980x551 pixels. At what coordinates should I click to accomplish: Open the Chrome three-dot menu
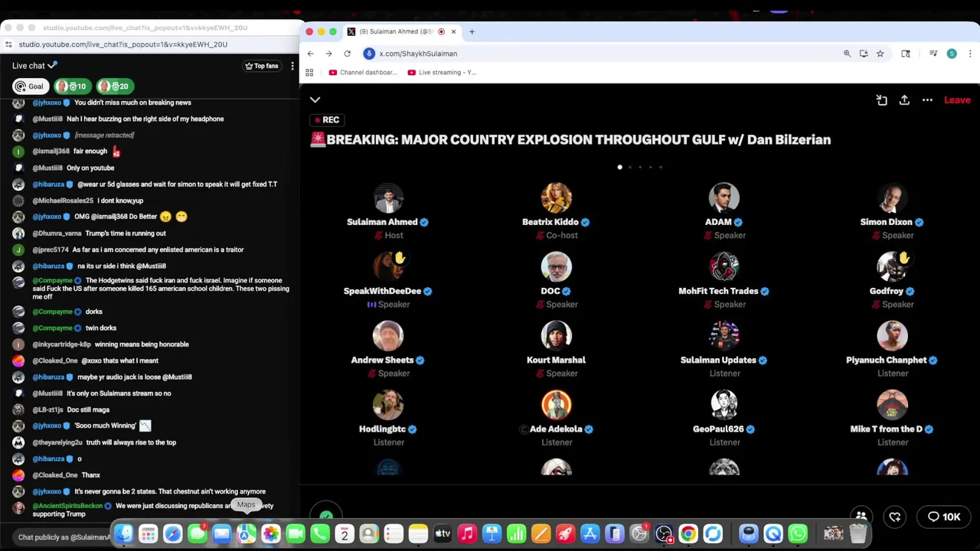pos(970,54)
